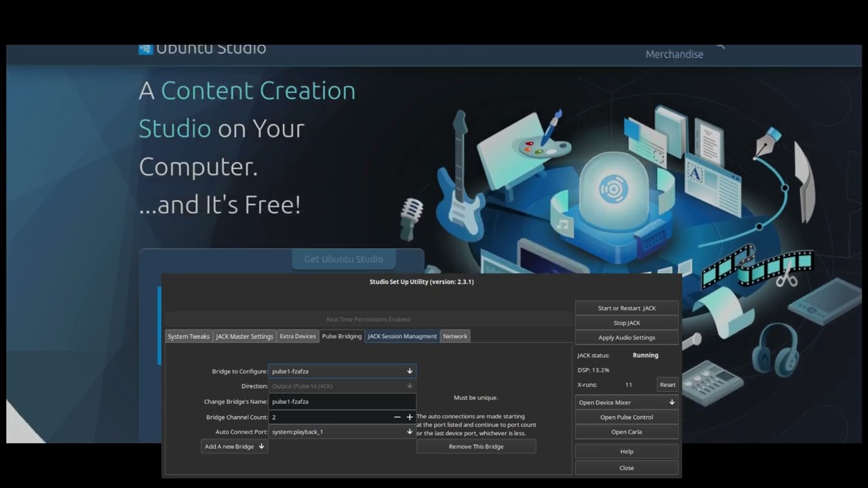This screenshot has width=868, height=488.
Task: Expand the Auto Connect Port dropdown
Action: (342, 432)
